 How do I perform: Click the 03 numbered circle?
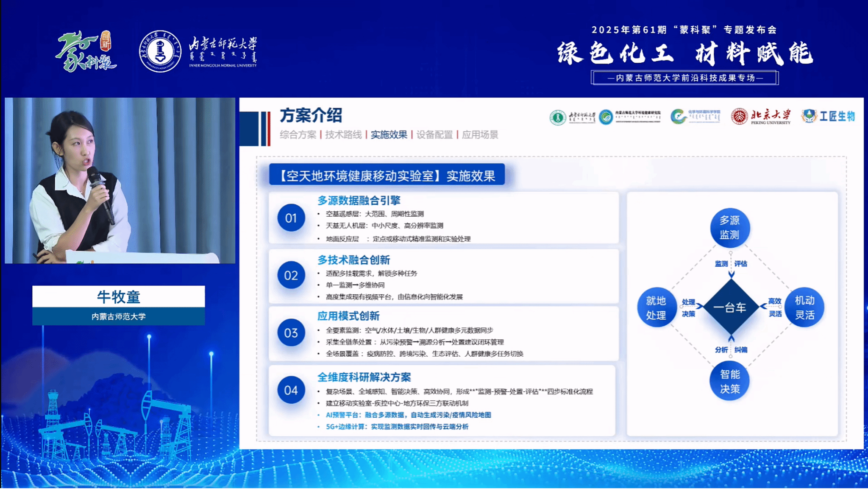(291, 333)
